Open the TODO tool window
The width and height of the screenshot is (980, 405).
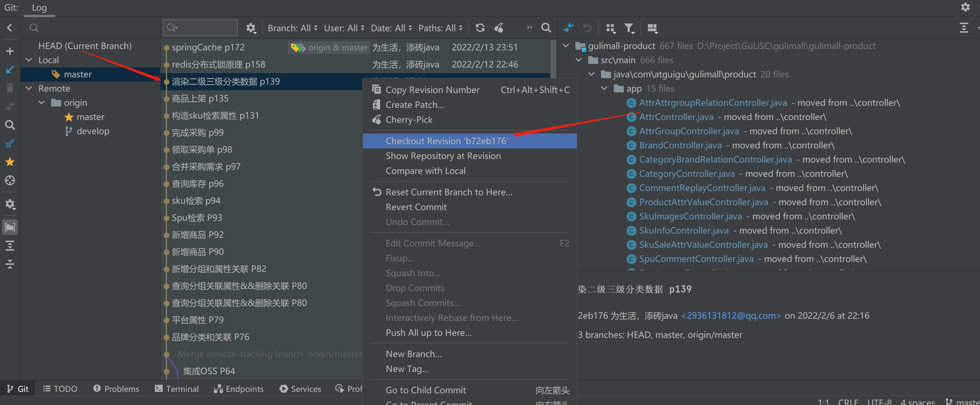click(x=60, y=389)
